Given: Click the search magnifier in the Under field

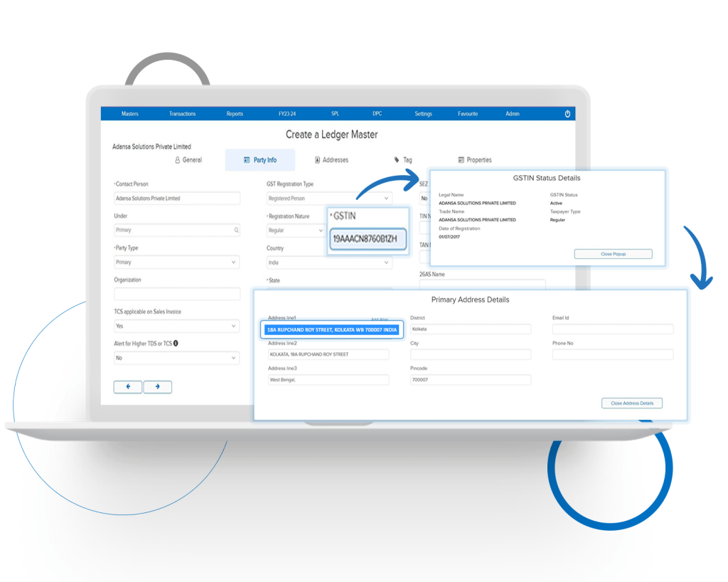Looking at the screenshot, I should [x=236, y=230].
